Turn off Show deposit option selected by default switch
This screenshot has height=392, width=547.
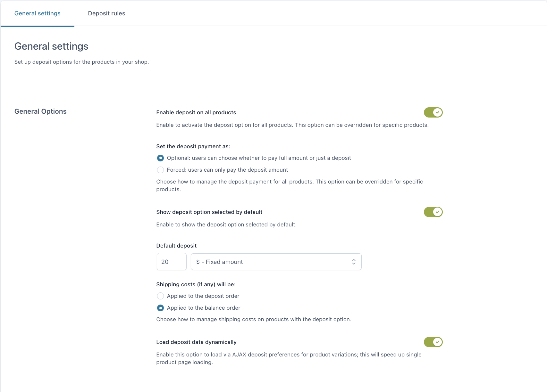click(433, 212)
